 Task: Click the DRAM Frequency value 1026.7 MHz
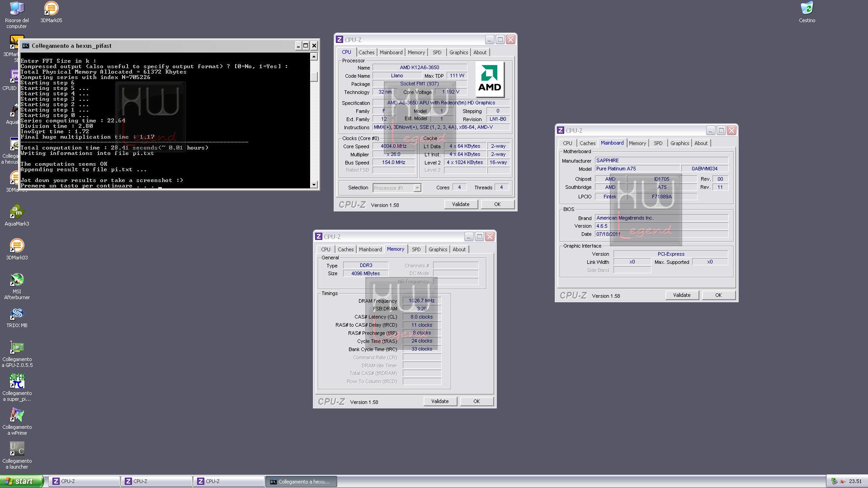tap(422, 301)
